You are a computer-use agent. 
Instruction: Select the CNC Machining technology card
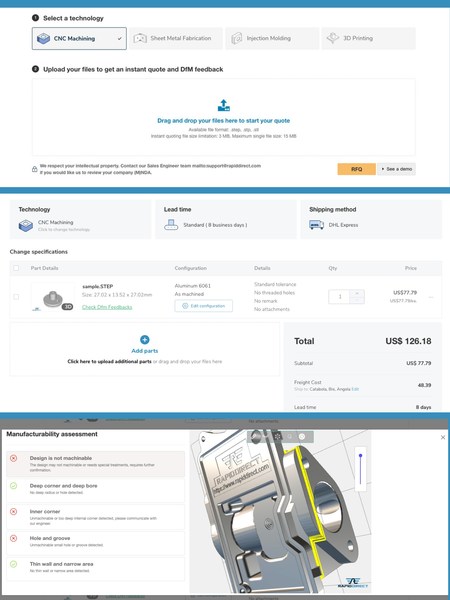pyautogui.click(x=79, y=38)
